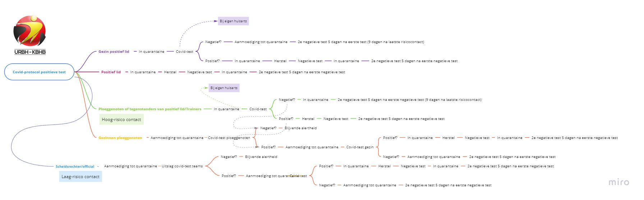Select Covid-test node under Gezin positief lid

(x=184, y=52)
